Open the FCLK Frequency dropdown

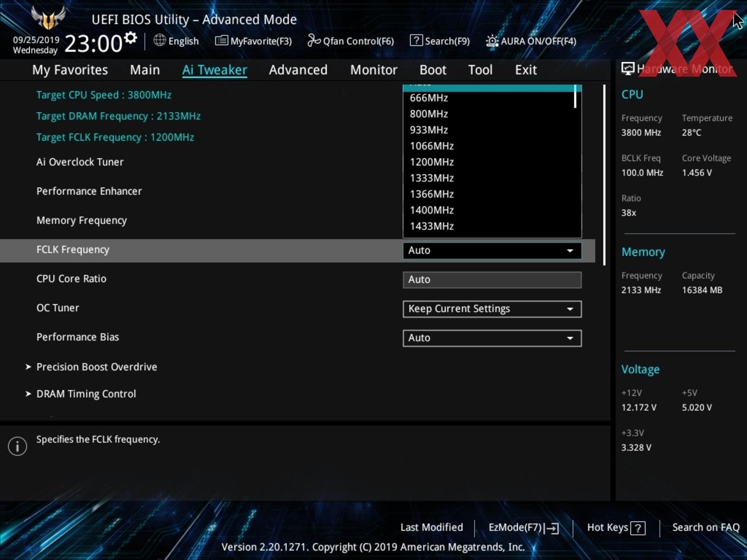492,250
